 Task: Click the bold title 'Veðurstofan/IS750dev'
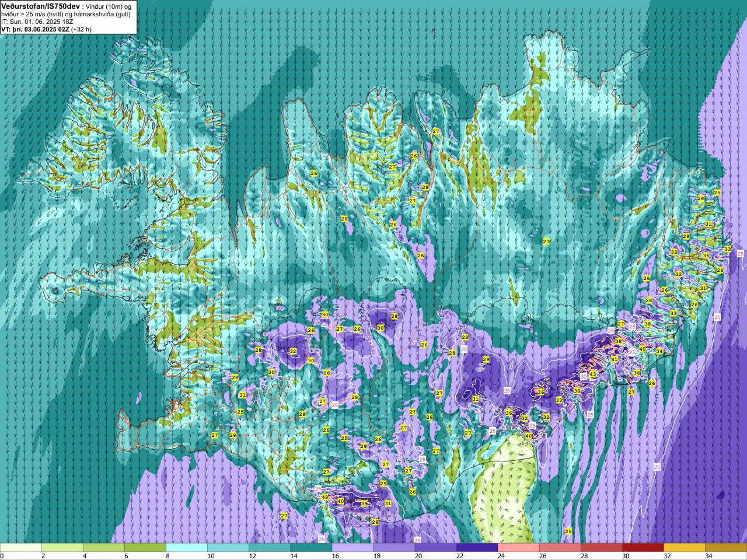[x=41, y=5]
